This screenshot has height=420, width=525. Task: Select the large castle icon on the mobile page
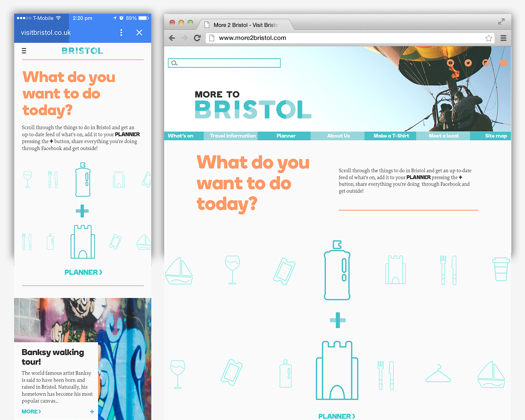(83, 242)
